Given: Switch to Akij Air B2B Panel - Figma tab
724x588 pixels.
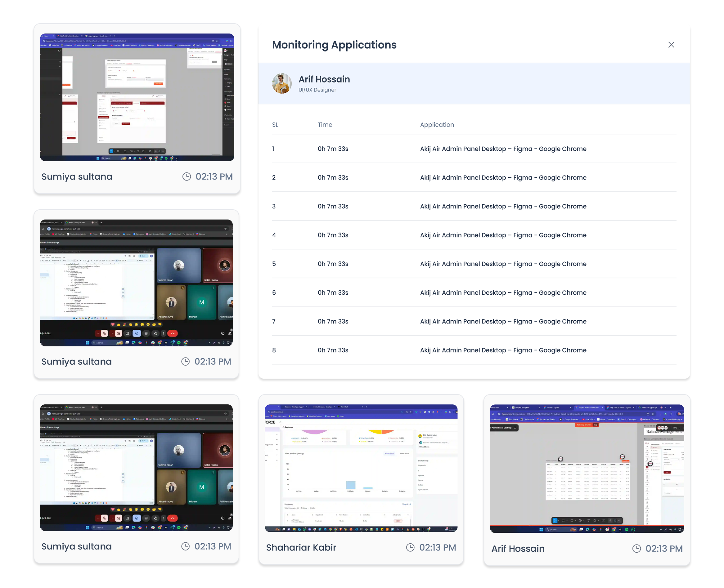Looking at the screenshot, I should [x=620, y=408].
